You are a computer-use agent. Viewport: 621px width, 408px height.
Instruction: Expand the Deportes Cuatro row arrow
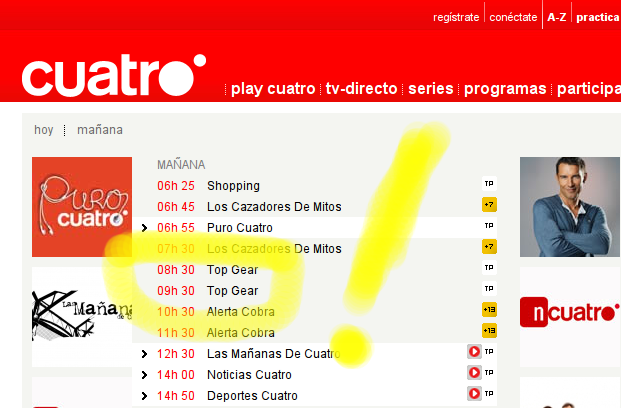[x=144, y=396]
